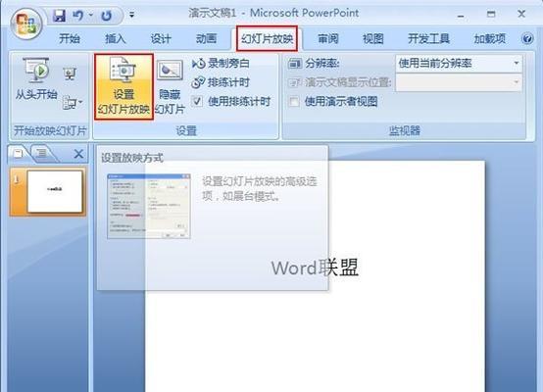Viewport: 543px width, 392px height.
Task: Open the 视图 tab
Action: [x=373, y=38]
